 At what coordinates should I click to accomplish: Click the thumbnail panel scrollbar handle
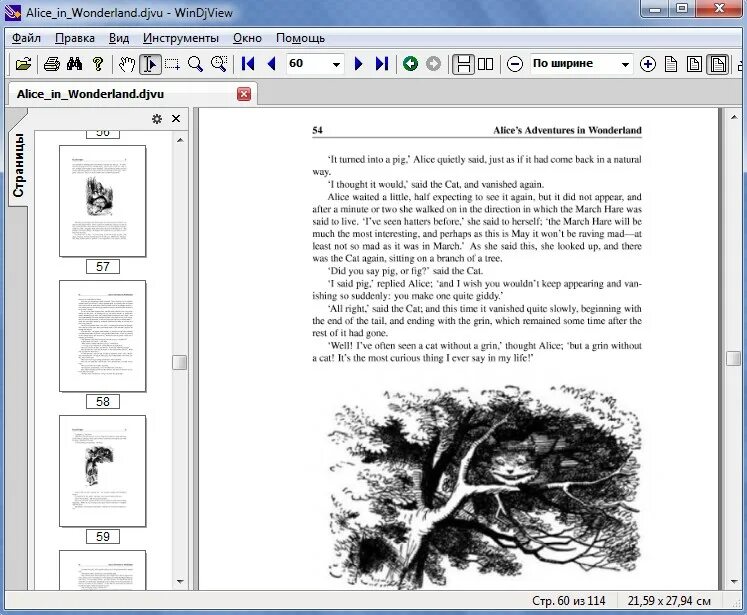[x=180, y=362]
